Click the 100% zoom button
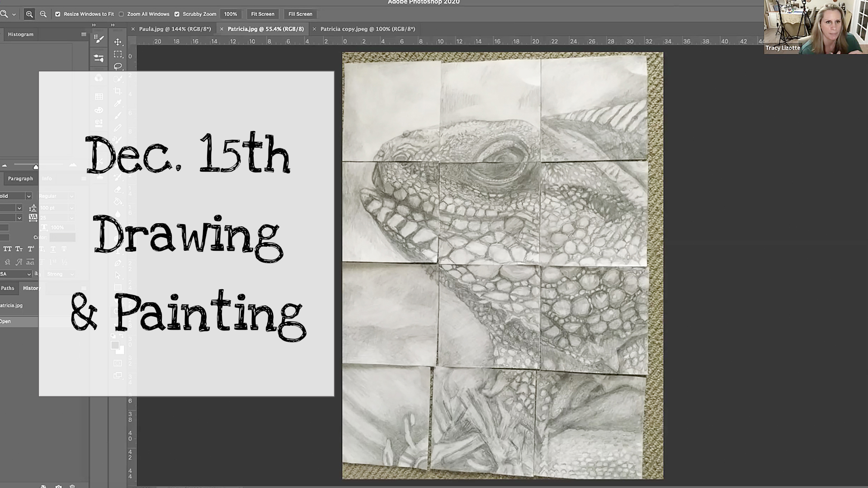 click(x=231, y=14)
